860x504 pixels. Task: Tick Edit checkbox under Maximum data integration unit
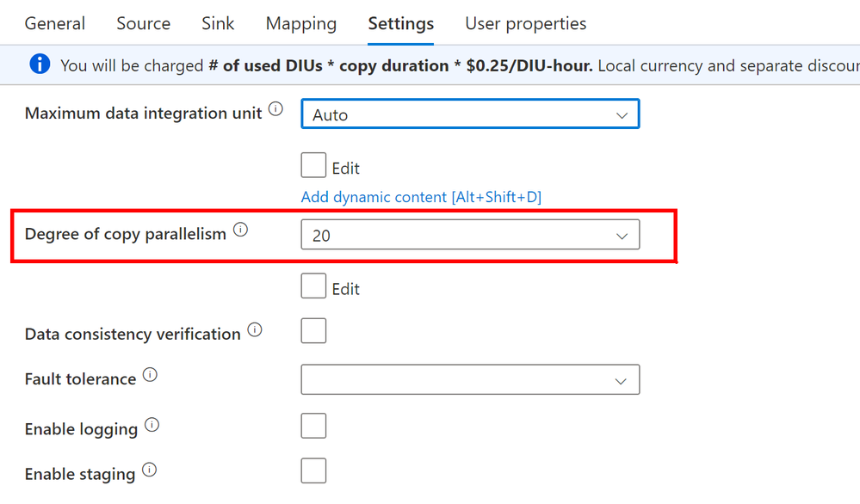(x=313, y=165)
